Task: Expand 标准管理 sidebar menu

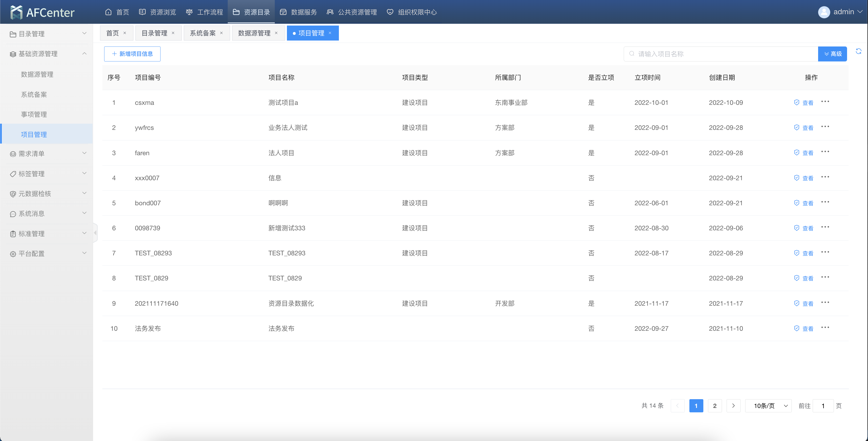Action: click(x=47, y=234)
